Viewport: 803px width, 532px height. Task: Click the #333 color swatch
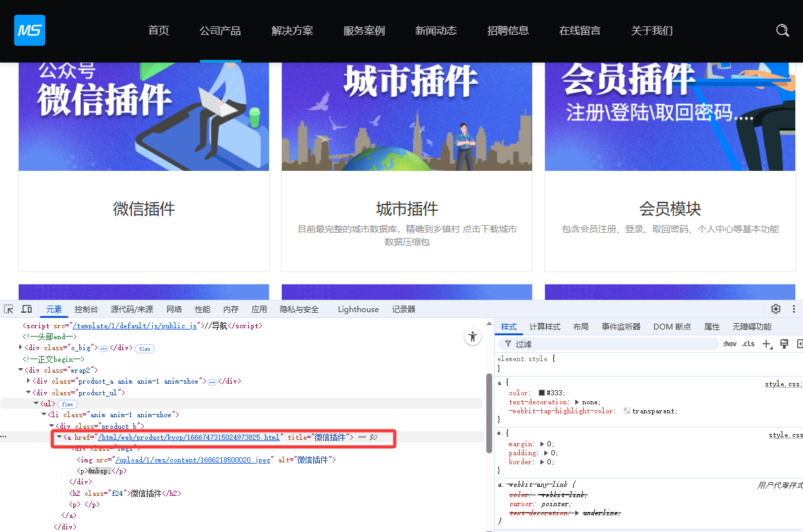pyautogui.click(x=542, y=393)
